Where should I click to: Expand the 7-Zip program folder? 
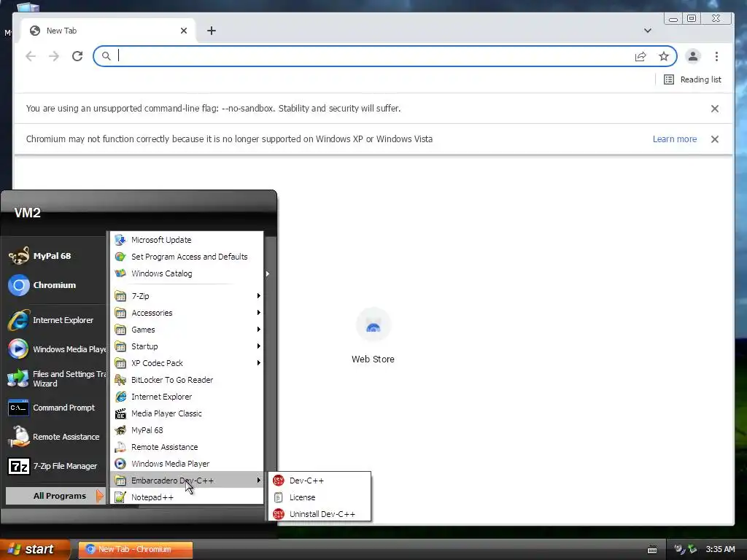click(x=187, y=296)
